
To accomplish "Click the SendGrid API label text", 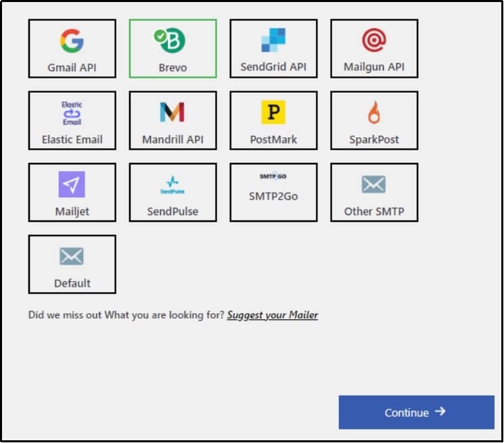I will [273, 67].
